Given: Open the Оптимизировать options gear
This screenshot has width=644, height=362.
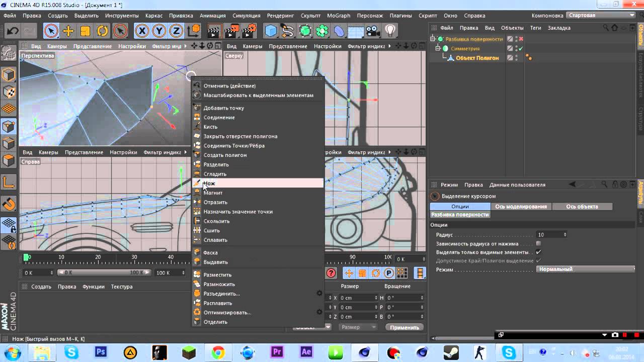Looking at the screenshot, I should 319,313.
